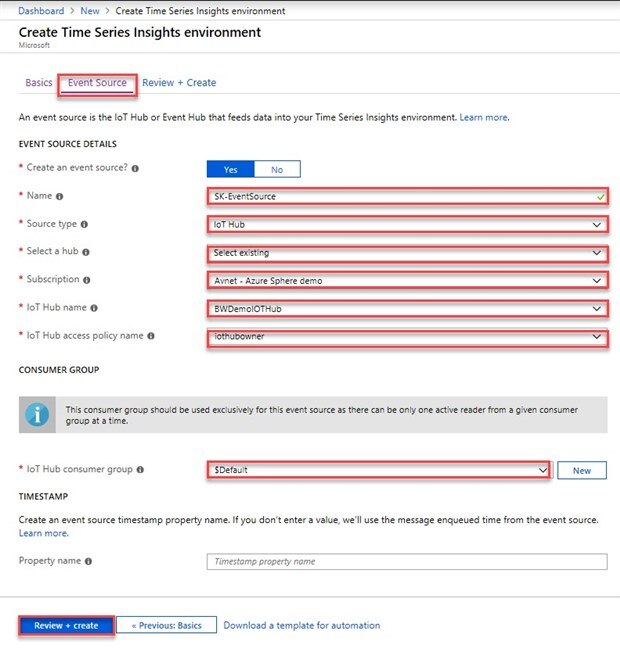Click info icon beside Select a hub
The height and width of the screenshot is (648, 620).
[87, 252]
